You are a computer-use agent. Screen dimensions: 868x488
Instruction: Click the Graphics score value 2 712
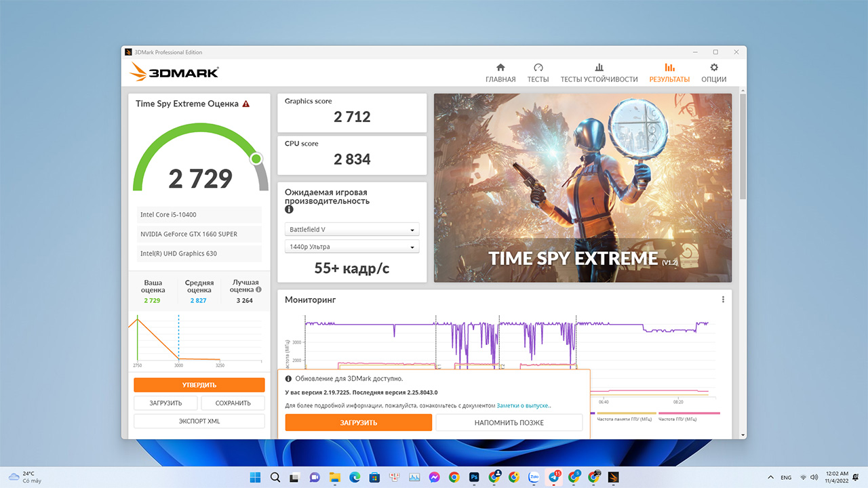(x=352, y=117)
